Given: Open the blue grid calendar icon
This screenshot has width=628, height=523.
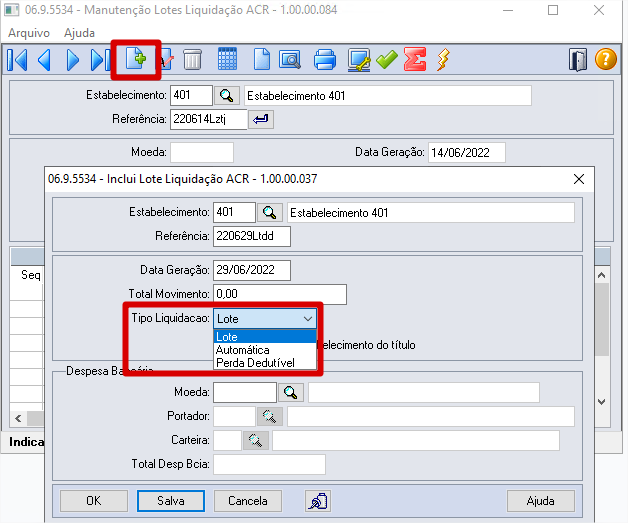Looking at the screenshot, I should click(x=227, y=59).
